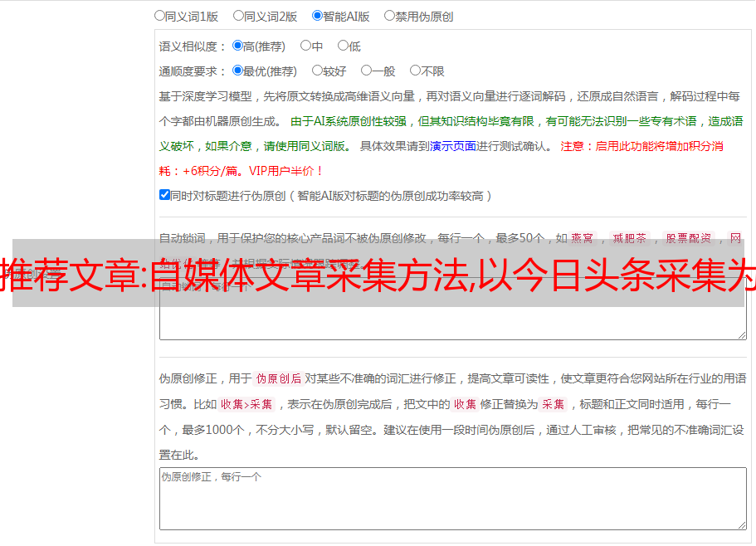Click the 伪原创后 highlighted tag
756x546 pixels.
coord(279,378)
